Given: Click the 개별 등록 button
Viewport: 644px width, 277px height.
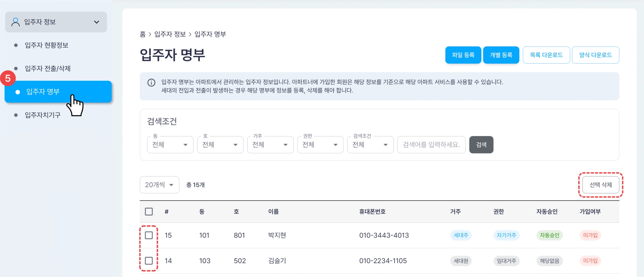Looking at the screenshot, I should tap(501, 55).
